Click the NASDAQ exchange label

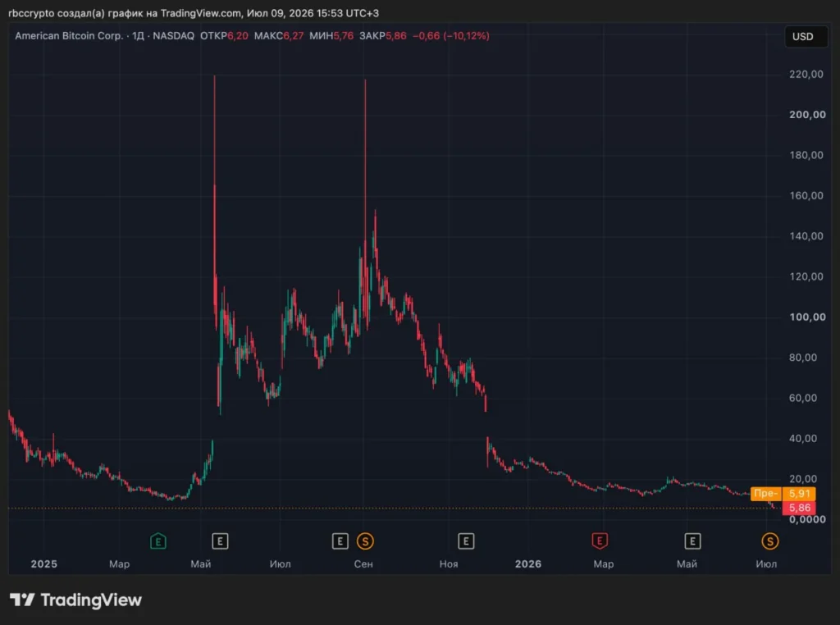[x=174, y=36]
